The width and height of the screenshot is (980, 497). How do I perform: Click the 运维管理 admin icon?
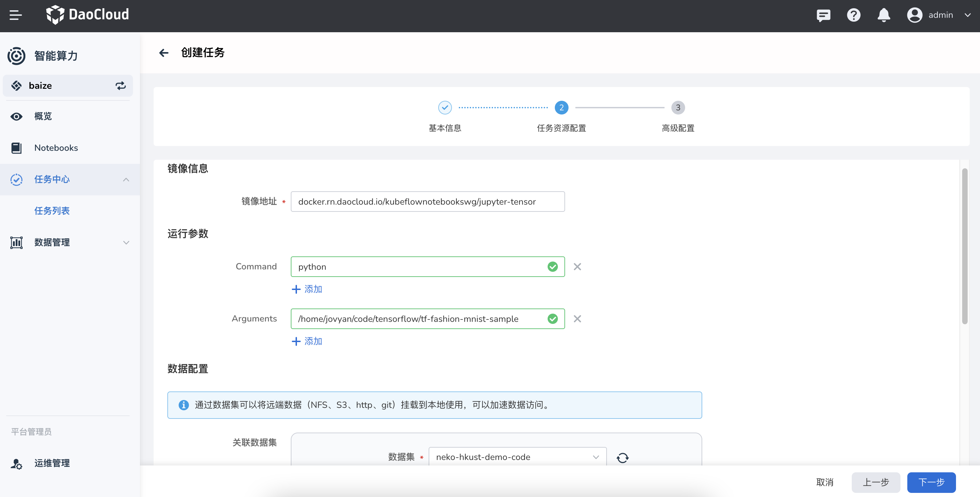(x=17, y=463)
